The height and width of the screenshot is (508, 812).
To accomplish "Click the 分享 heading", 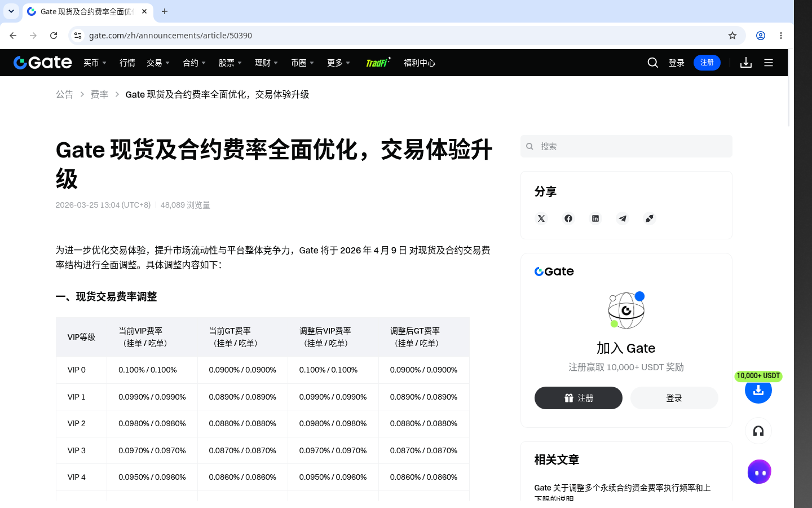I will point(546,191).
